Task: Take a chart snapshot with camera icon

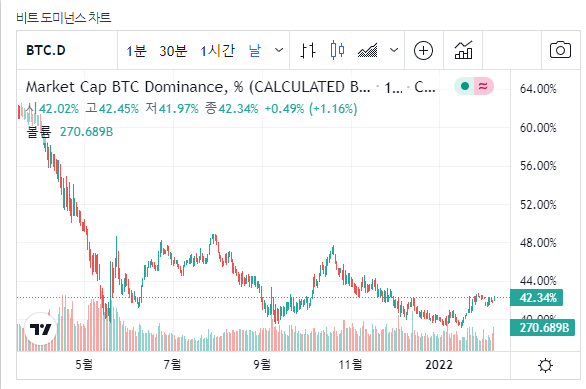Action: click(560, 50)
